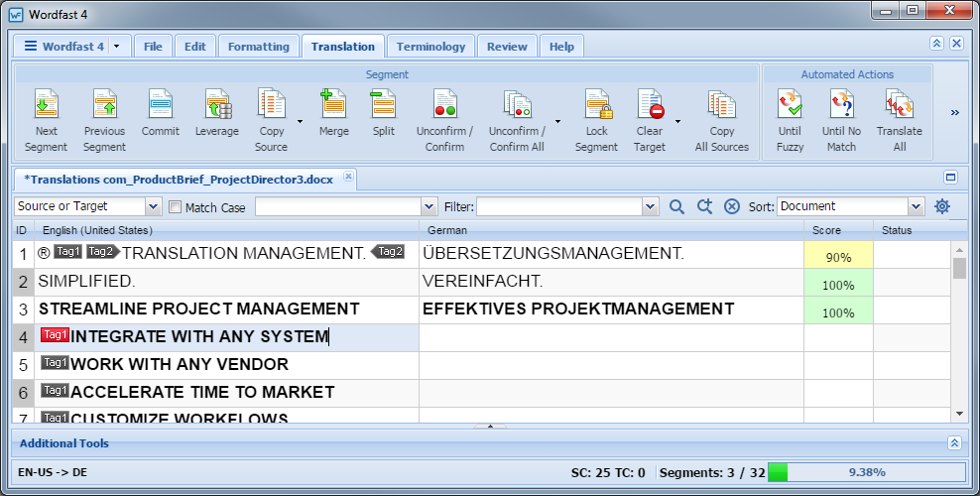Open the Sort Document dropdown
The image size is (980, 496).
(916, 206)
